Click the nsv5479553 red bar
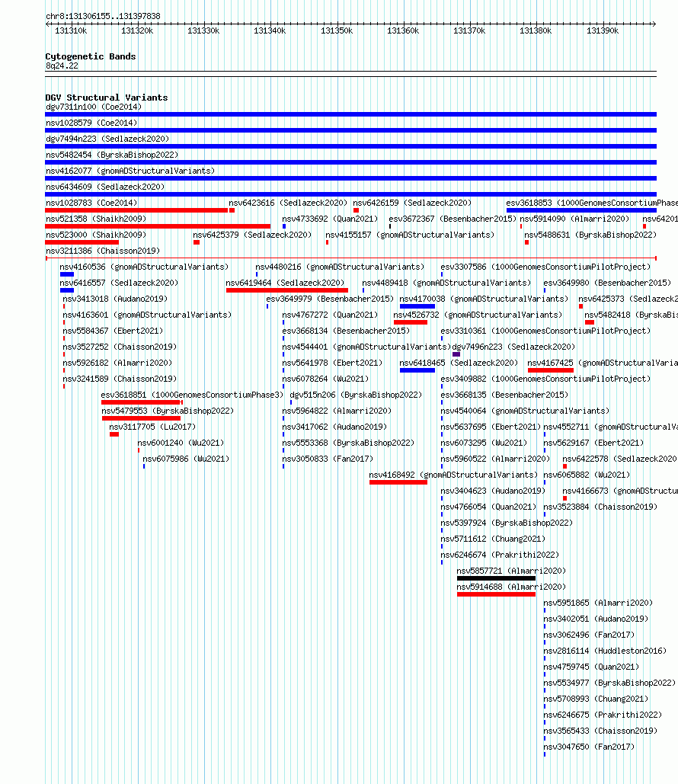 pyautogui.click(x=141, y=418)
